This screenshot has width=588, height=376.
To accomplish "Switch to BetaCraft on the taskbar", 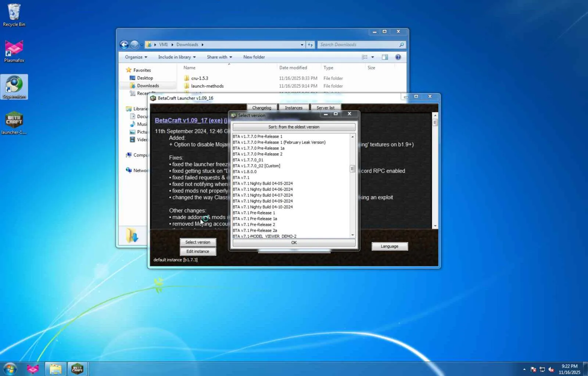I will click(x=77, y=369).
